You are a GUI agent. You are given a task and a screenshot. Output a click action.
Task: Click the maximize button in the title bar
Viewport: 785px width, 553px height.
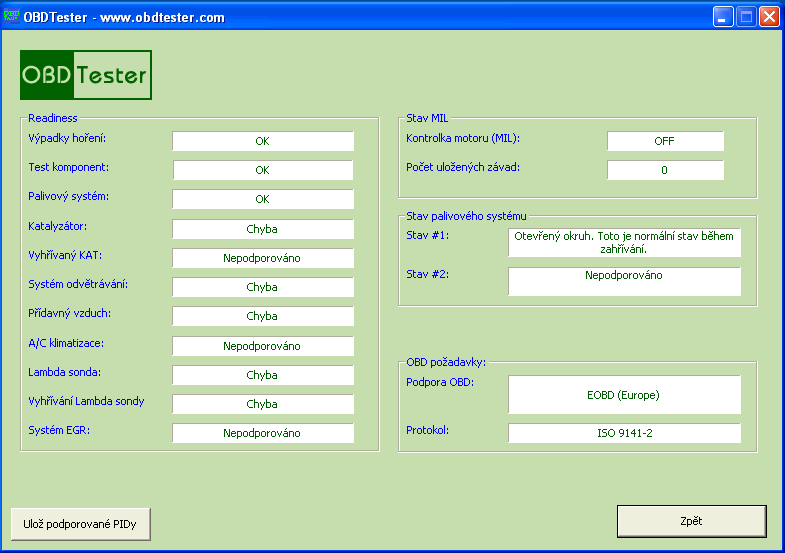pos(746,17)
